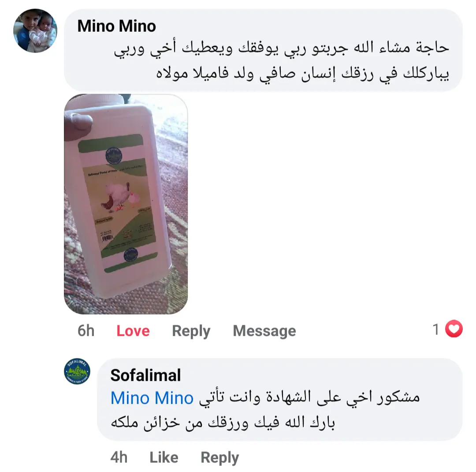View the reaction count number 1
The image size is (476, 472).
[436, 330]
